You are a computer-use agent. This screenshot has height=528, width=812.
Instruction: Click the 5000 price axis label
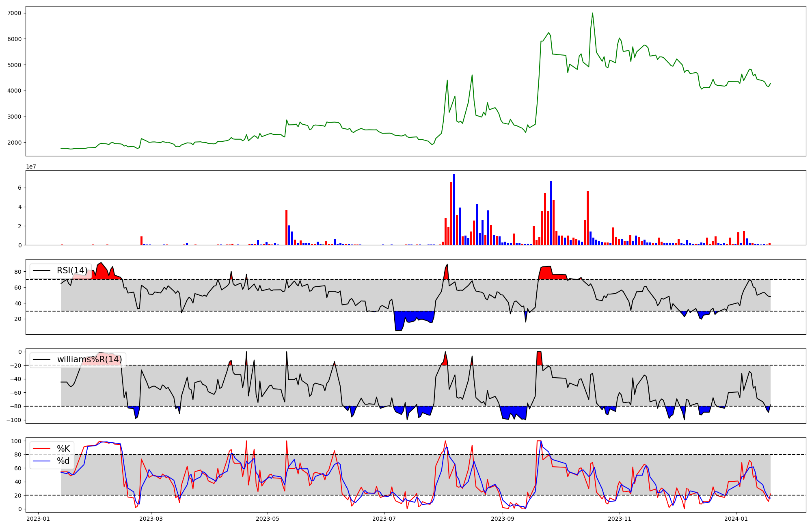[x=14, y=65]
